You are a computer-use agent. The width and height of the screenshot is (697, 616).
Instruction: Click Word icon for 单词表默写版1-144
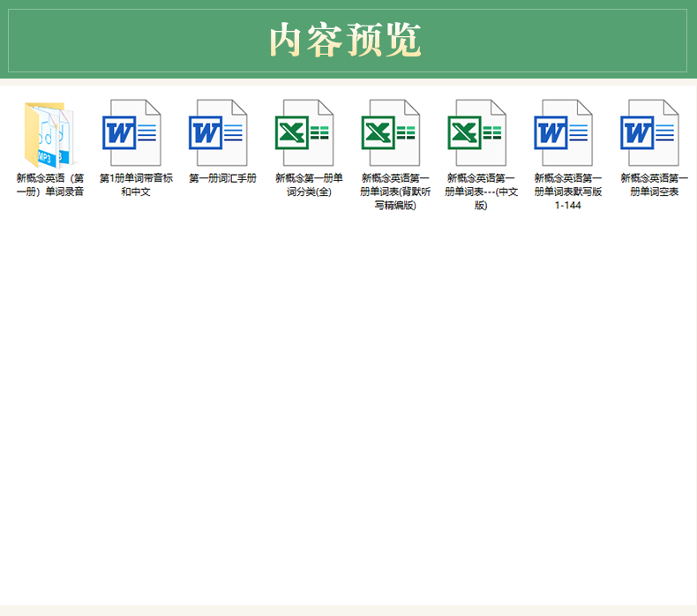pos(563,132)
